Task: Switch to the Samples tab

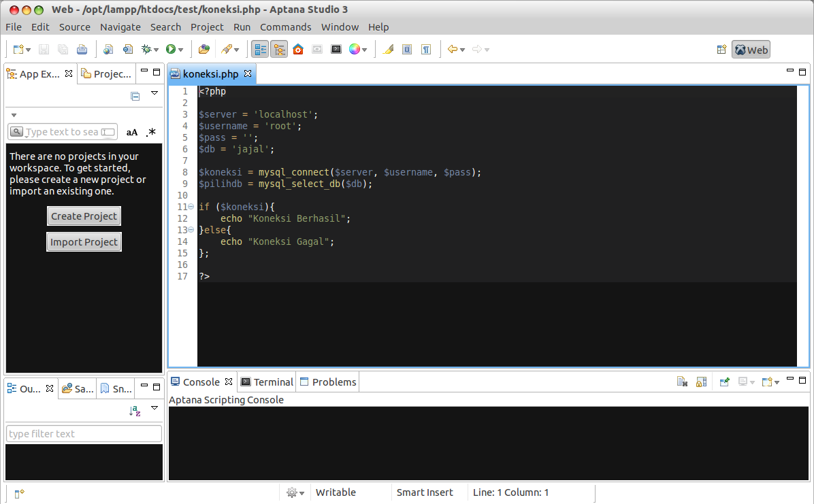Action: 78,388
